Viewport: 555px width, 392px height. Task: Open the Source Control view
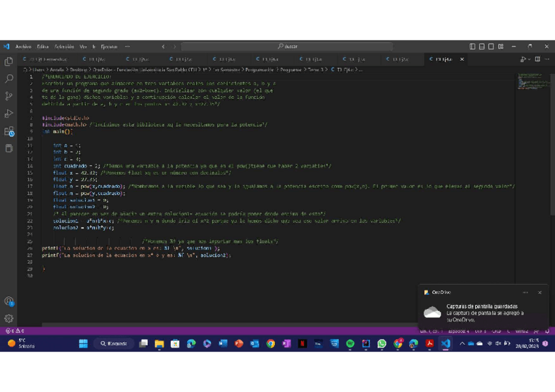pos(9,96)
